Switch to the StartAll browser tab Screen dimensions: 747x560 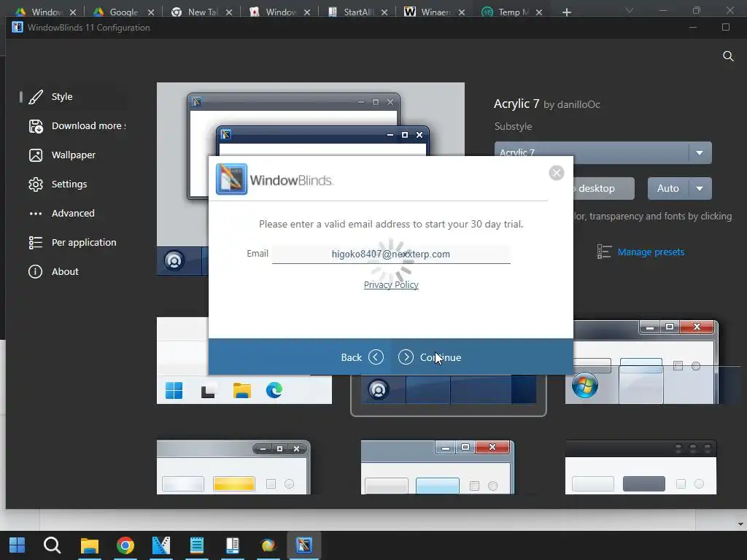(x=358, y=12)
